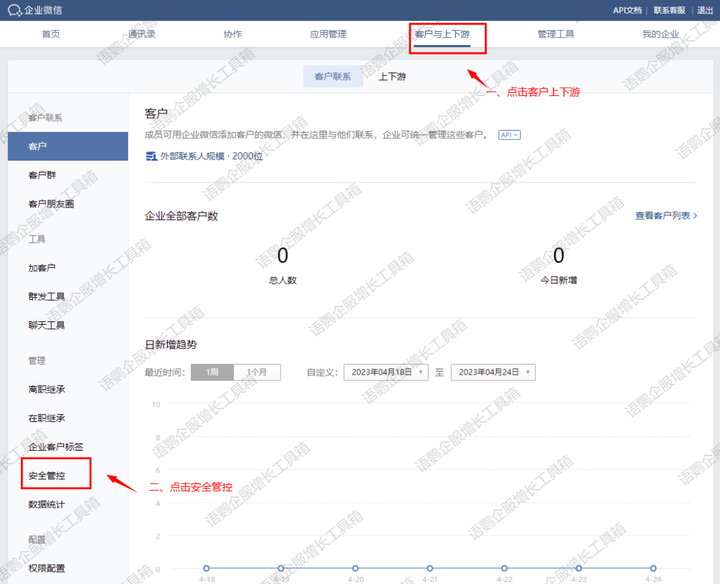The width and height of the screenshot is (720, 584).
Task: Switch to the 客户联系 tab
Action: pyautogui.click(x=332, y=77)
